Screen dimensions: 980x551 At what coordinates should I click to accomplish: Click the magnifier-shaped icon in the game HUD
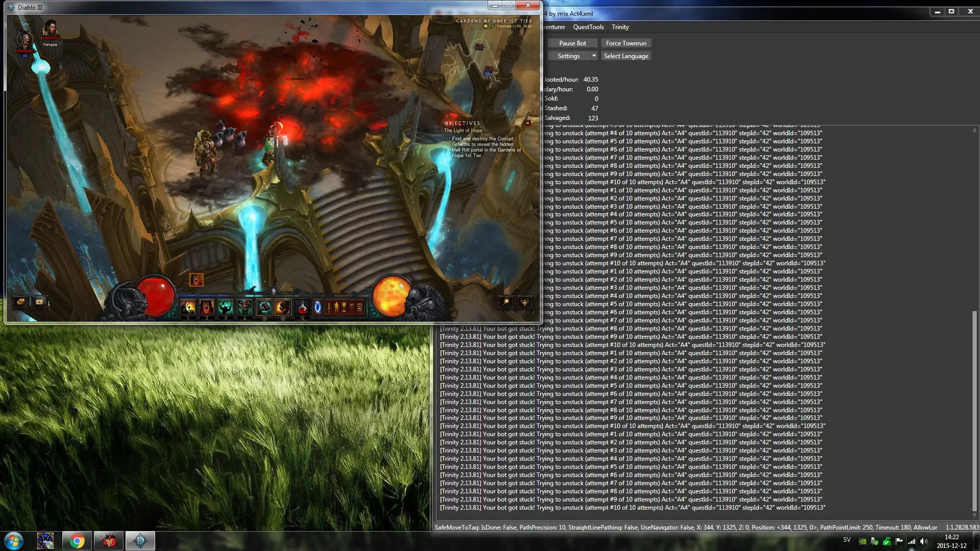pyautogui.click(x=506, y=302)
